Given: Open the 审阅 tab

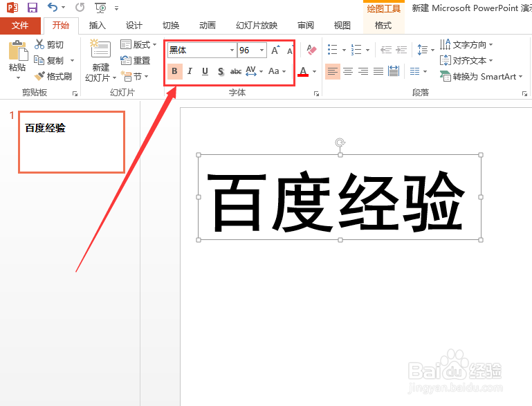Looking at the screenshot, I should 306,26.
